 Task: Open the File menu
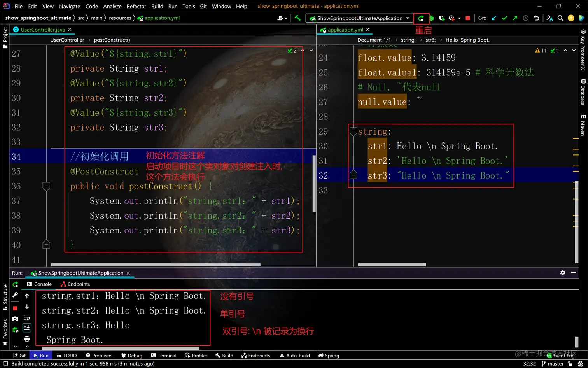point(18,6)
